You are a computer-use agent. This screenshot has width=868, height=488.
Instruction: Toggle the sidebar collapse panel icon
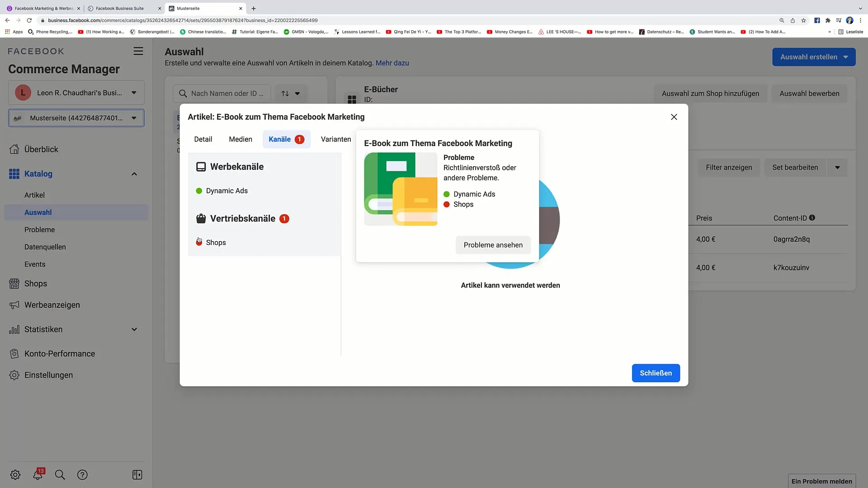point(137,475)
